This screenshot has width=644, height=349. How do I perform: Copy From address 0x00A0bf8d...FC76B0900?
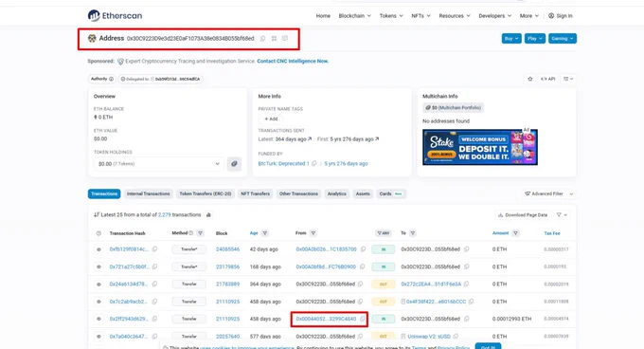[362, 266]
